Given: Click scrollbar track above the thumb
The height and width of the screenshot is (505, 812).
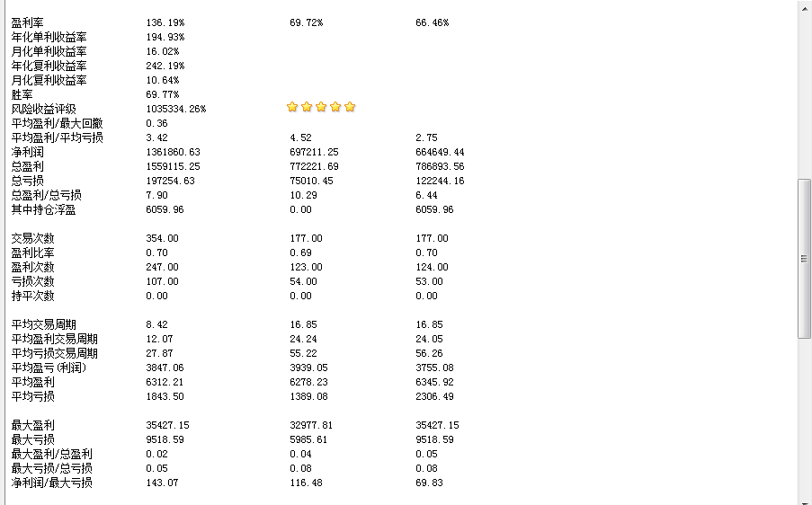Looking at the screenshot, I should 804,93.
